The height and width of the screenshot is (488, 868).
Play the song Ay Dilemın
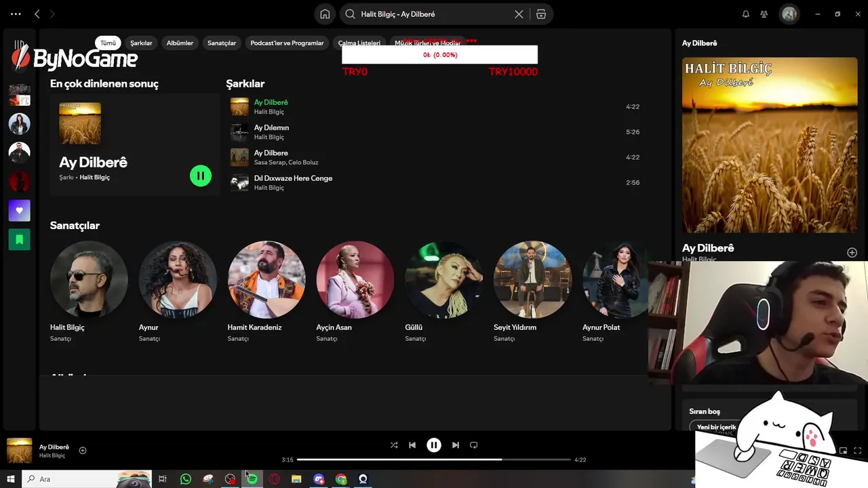tap(271, 127)
